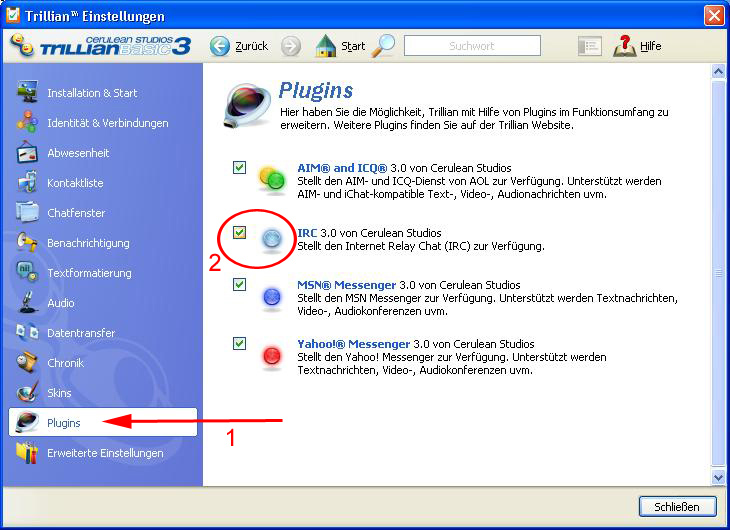Click the Zurück label in toolbar

pyautogui.click(x=251, y=46)
